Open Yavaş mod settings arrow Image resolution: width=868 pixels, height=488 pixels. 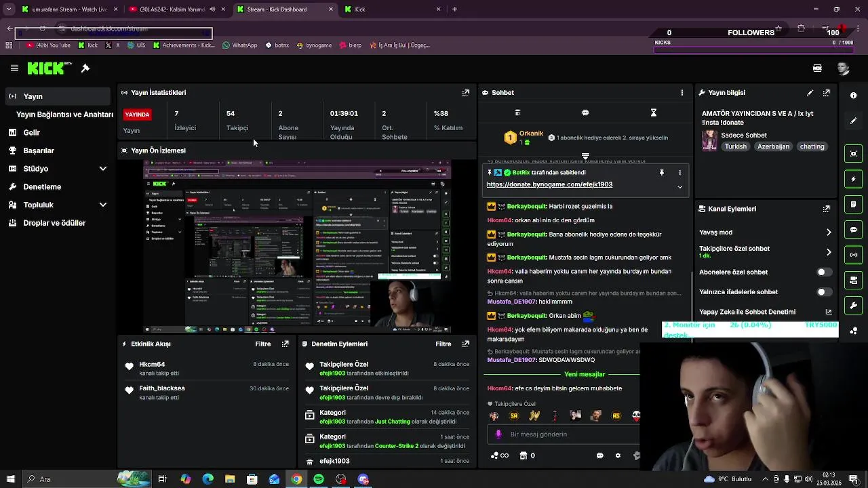829,232
